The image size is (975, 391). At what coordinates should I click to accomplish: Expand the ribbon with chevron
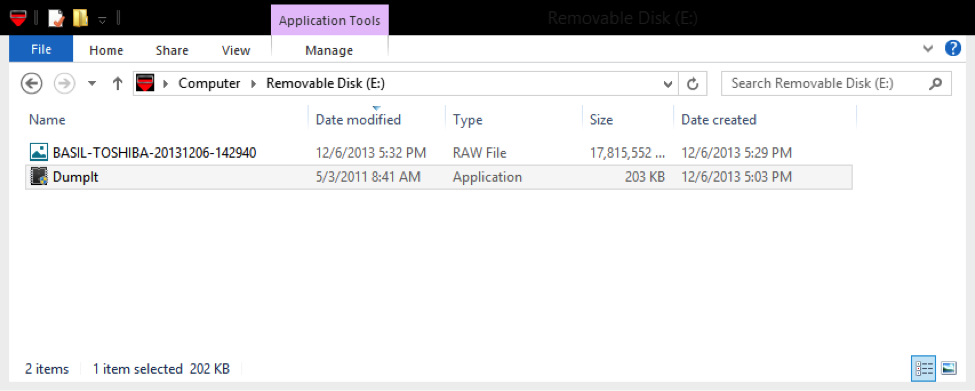click(928, 48)
